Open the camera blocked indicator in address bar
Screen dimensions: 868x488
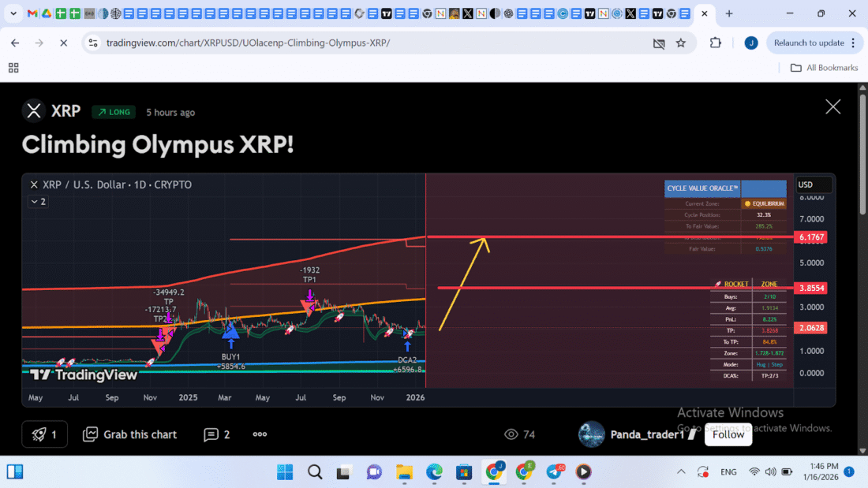tap(659, 43)
